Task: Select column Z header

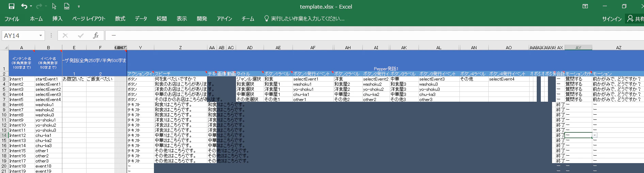Action: point(180,47)
